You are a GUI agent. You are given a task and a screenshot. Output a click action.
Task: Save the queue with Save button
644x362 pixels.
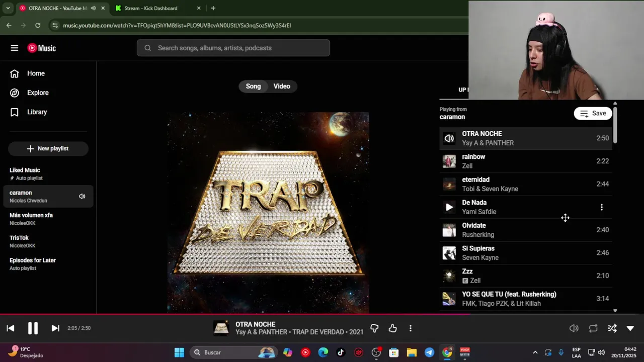(593, 113)
